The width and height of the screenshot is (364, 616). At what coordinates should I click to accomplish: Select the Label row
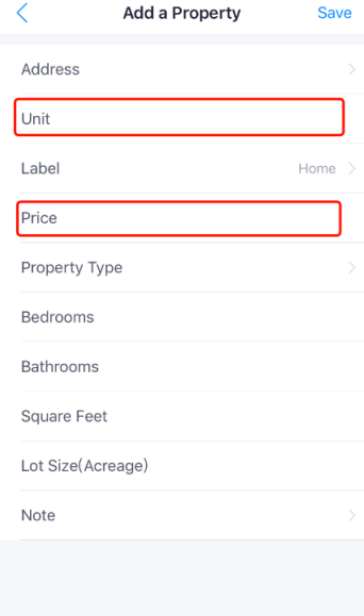(x=182, y=169)
